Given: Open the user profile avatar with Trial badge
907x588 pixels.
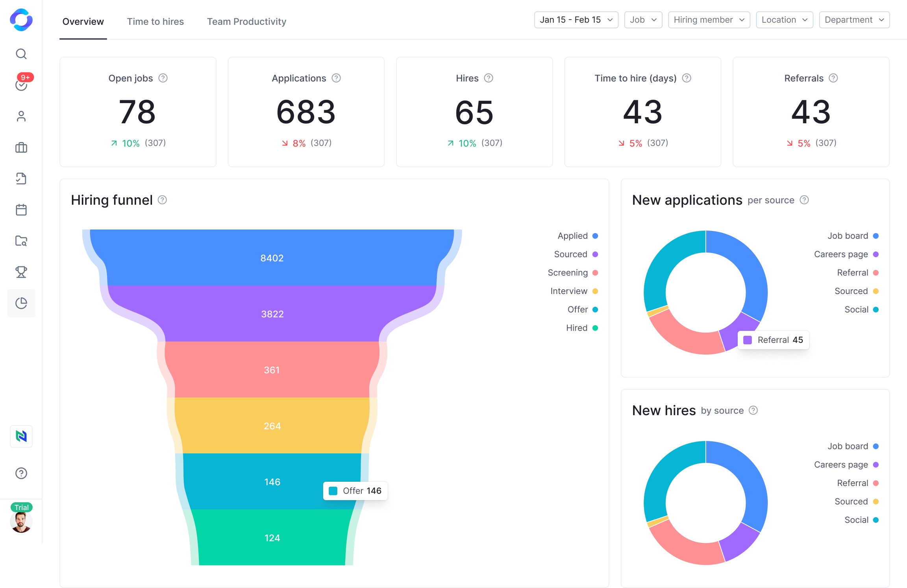Looking at the screenshot, I should (x=21, y=521).
